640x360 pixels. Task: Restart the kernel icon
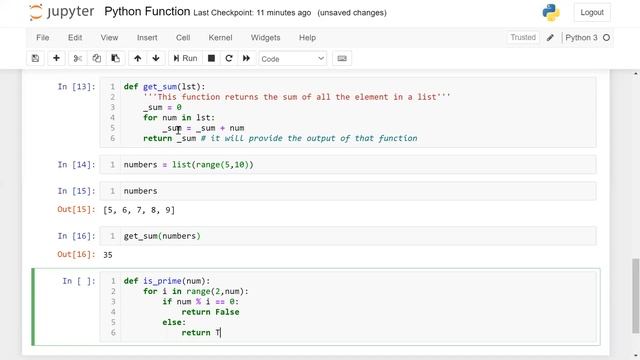coord(229,58)
